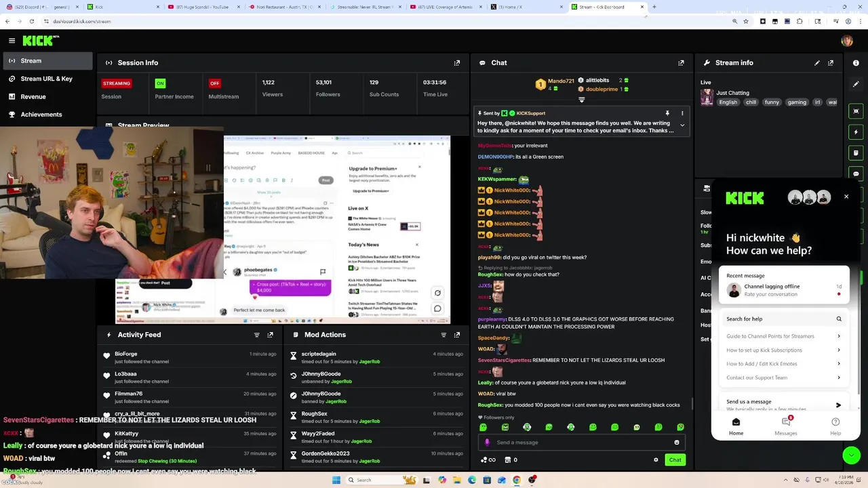Open emoji picker in chat input
Viewport: 868px width, 488px height.
(677, 443)
